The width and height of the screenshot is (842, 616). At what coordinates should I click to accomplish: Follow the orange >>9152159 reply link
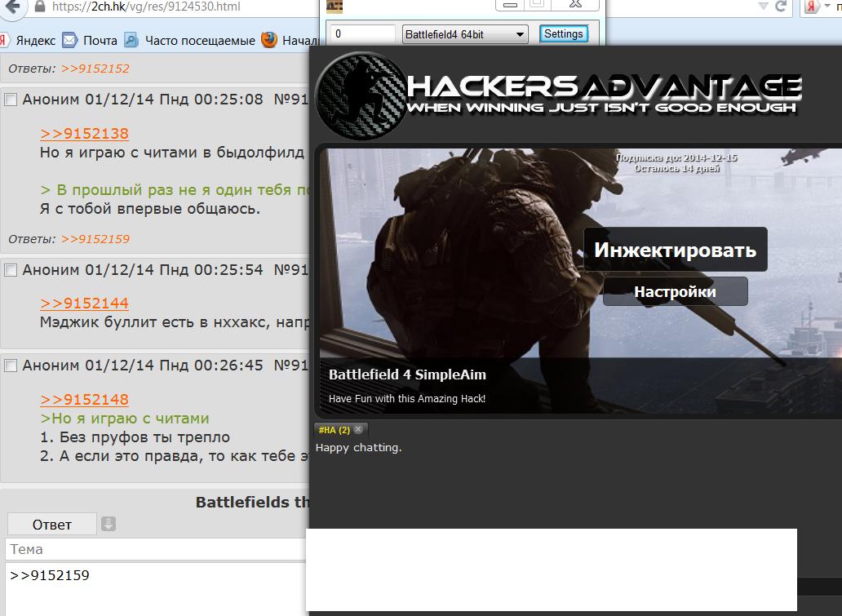point(95,239)
